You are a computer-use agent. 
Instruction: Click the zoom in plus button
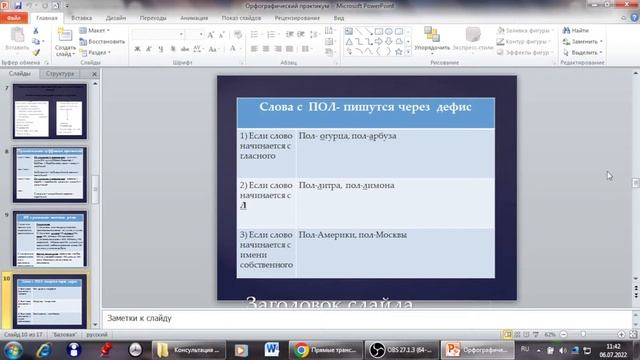621,334
